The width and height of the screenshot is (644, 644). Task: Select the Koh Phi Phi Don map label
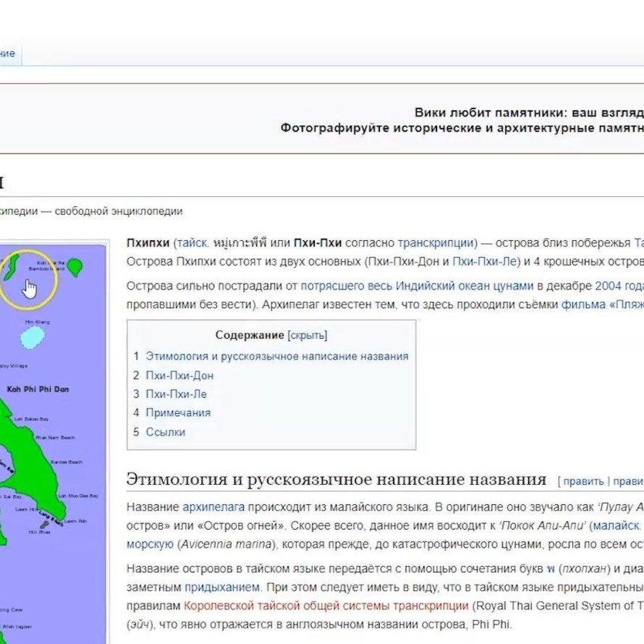[38, 389]
